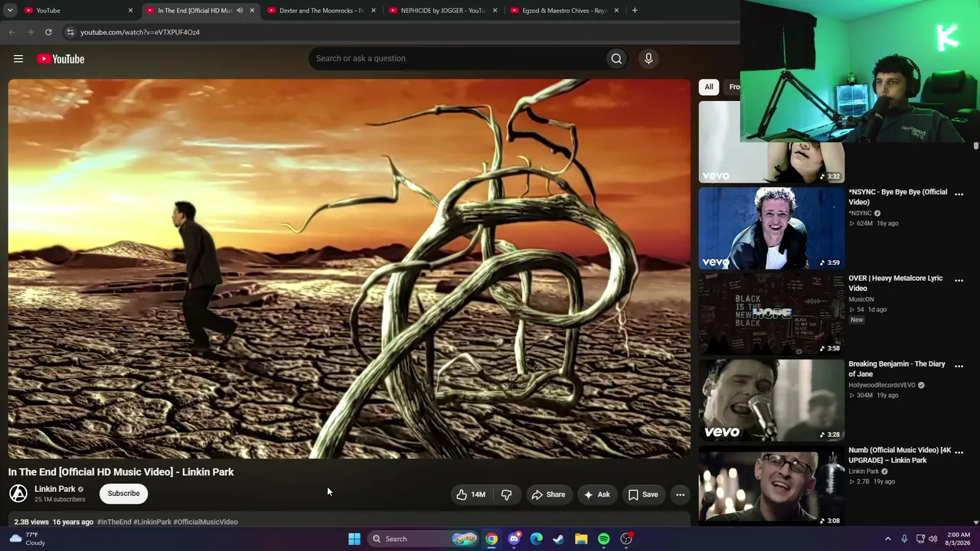Open the Windows Start menu
Image resolution: width=980 pixels, height=551 pixels.
(x=354, y=539)
